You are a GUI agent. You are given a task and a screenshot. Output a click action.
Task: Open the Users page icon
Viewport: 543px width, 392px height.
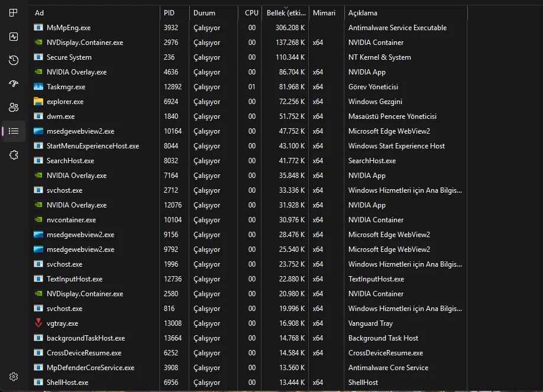14,108
